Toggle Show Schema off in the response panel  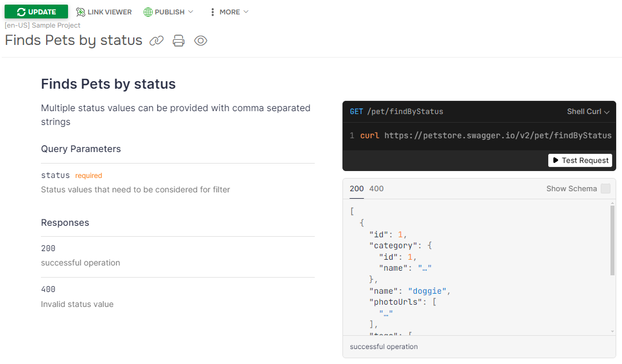604,188
